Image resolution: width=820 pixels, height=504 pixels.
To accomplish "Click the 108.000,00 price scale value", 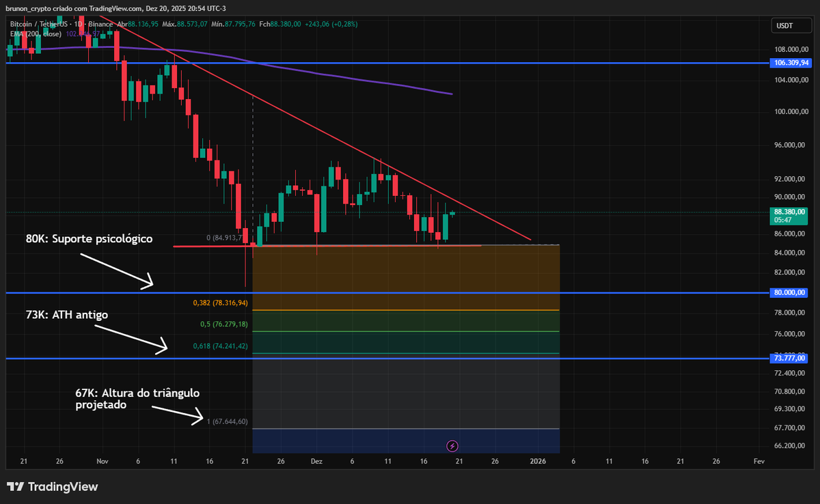I will 792,50.
